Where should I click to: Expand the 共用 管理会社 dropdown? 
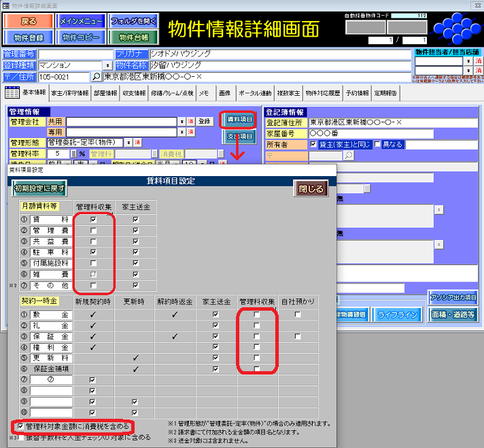181,122
